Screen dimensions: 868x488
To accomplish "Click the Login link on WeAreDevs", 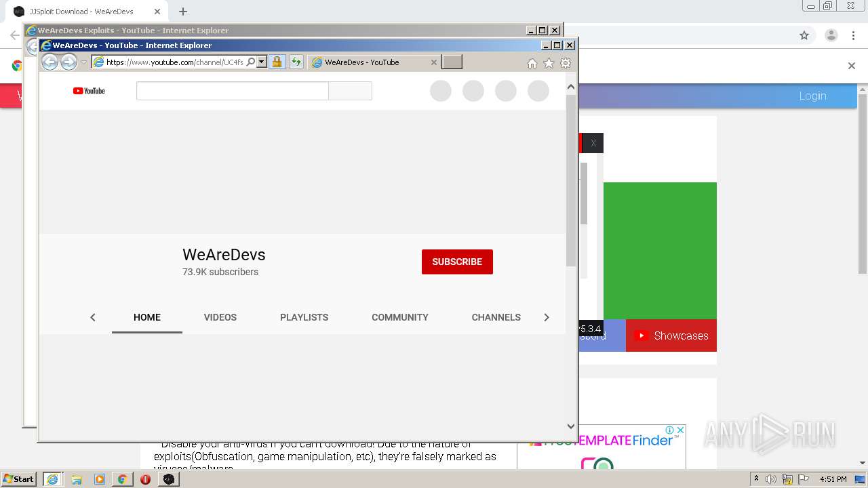I will [x=812, y=96].
